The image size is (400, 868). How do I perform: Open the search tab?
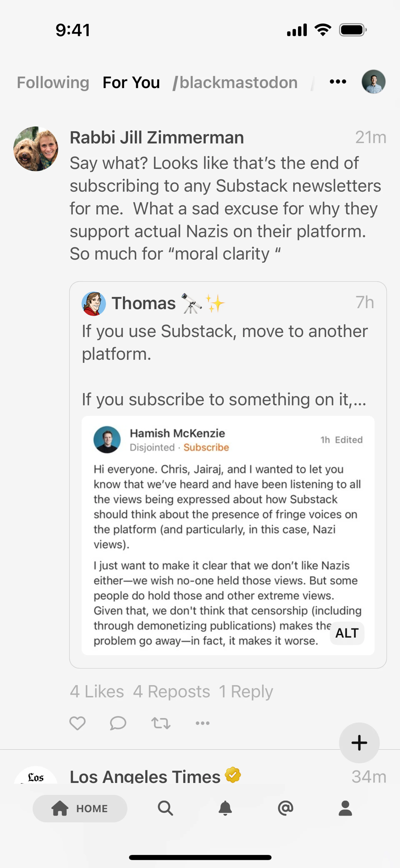[165, 808]
